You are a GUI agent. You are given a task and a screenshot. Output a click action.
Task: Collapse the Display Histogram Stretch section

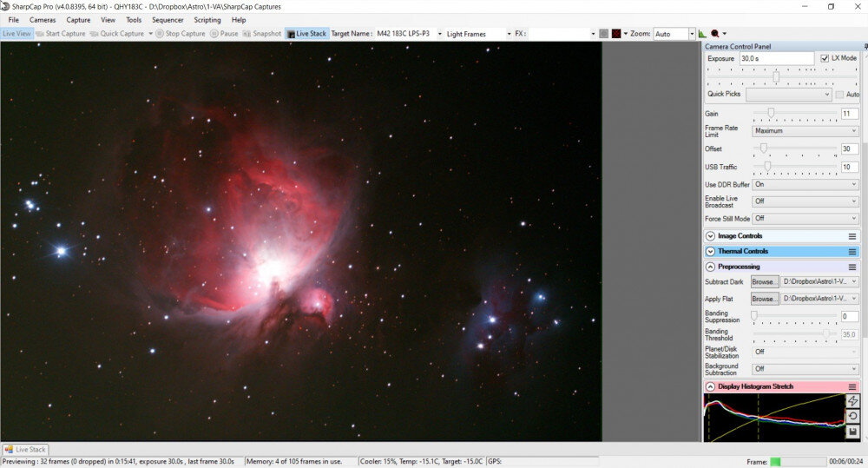click(x=710, y=386)
